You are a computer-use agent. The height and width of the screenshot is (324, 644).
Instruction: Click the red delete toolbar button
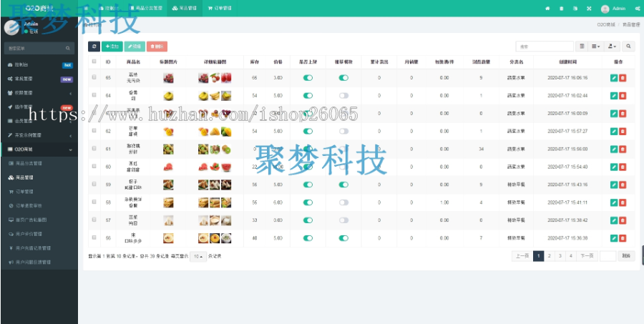click(157, 46)
